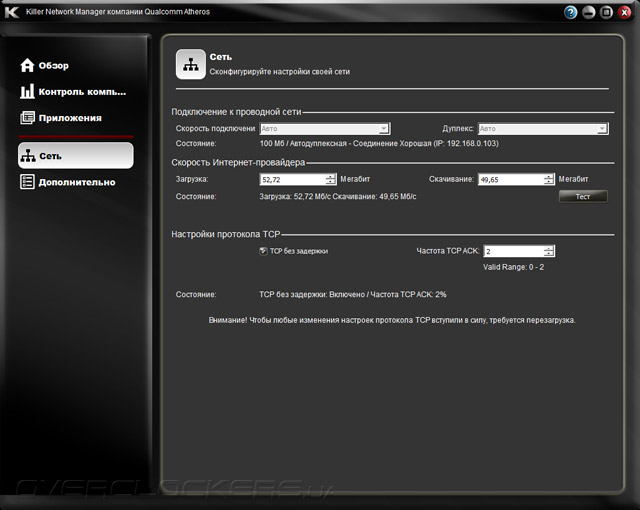Decrease TCP ACK frequency with down arrow
The height and width of the screenshot is (510, 640).
pos(549,254)
